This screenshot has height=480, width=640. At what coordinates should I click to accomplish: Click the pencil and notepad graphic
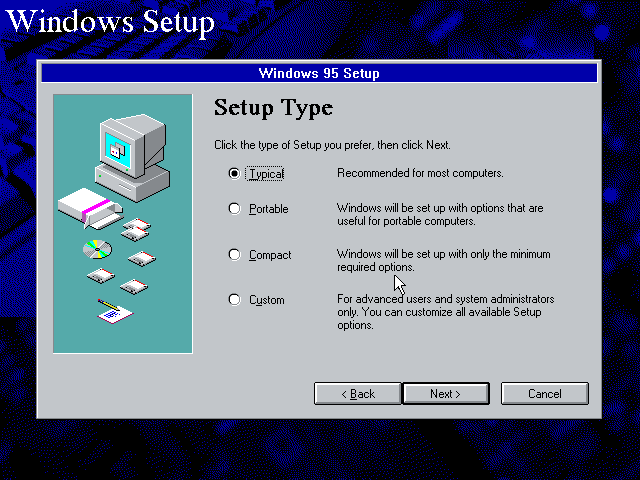tap(115, 311)
